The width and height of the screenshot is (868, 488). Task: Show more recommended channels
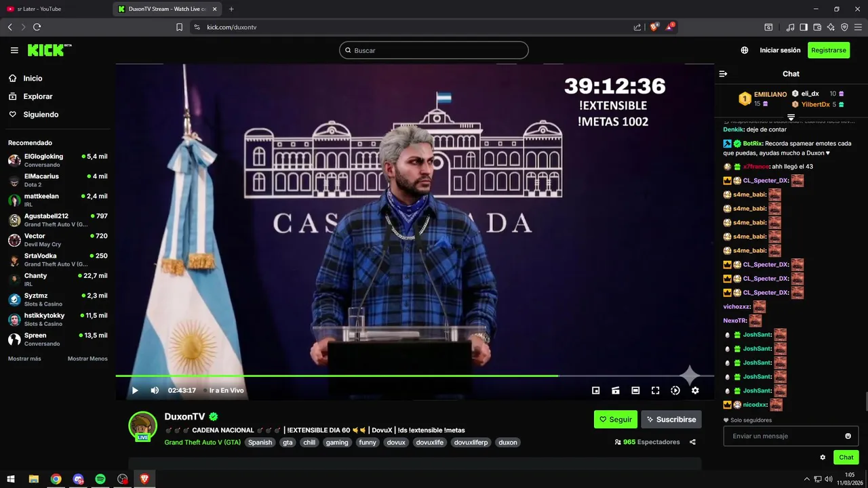(x=24, y=359)
